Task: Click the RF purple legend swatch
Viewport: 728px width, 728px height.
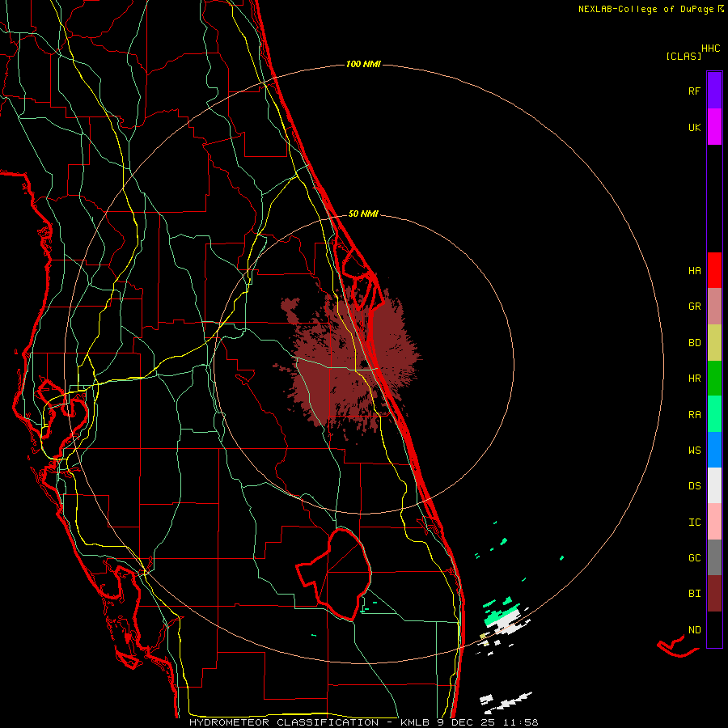Action: (x=714, y=91)
